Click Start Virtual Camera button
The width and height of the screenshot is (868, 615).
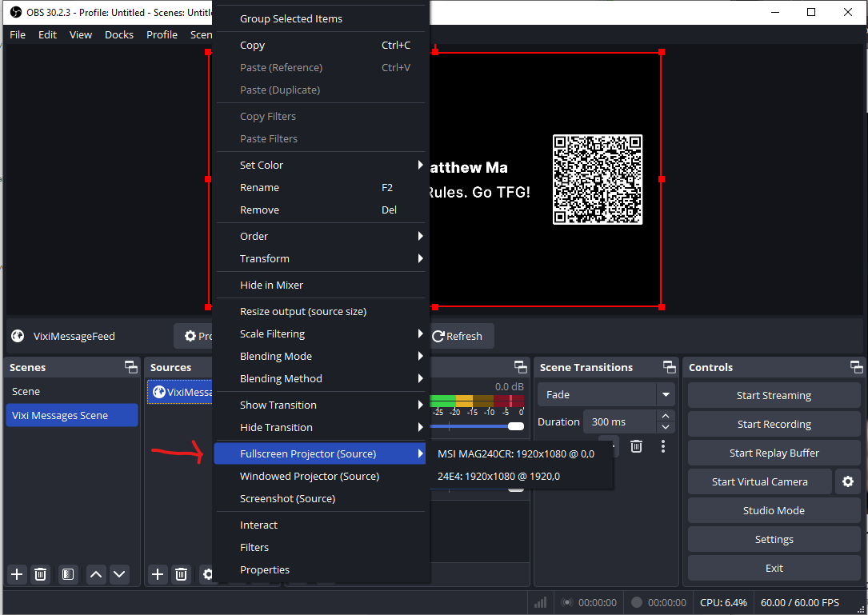[759, 481]
